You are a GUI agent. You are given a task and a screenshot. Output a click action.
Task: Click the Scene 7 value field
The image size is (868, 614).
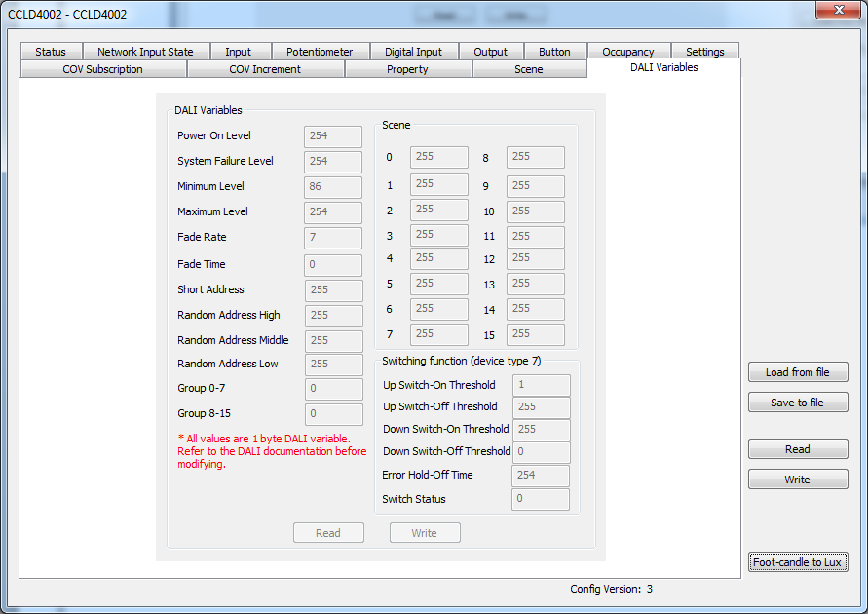point(439,334)
